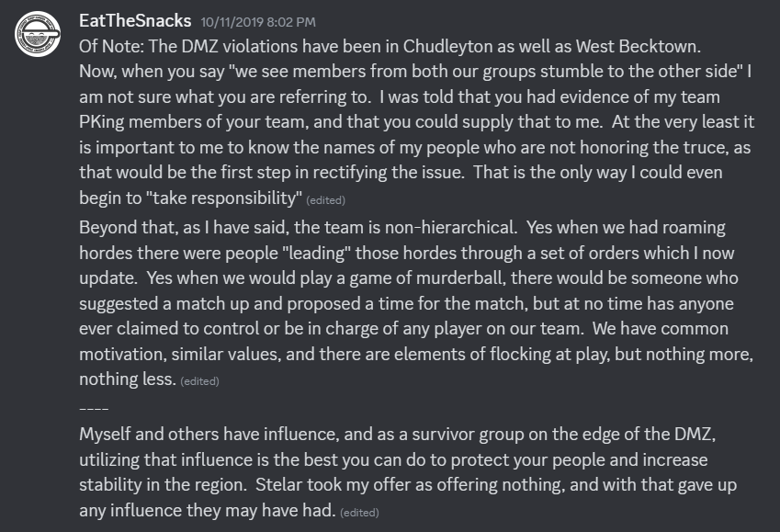Viewport: 780px width, 532px height.
Task: Click the (edited) tag after "may have had."
Action: 359,513
